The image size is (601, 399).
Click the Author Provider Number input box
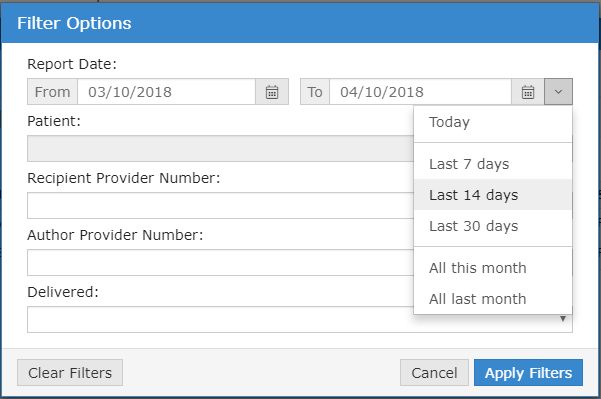[x=220, y=263]
